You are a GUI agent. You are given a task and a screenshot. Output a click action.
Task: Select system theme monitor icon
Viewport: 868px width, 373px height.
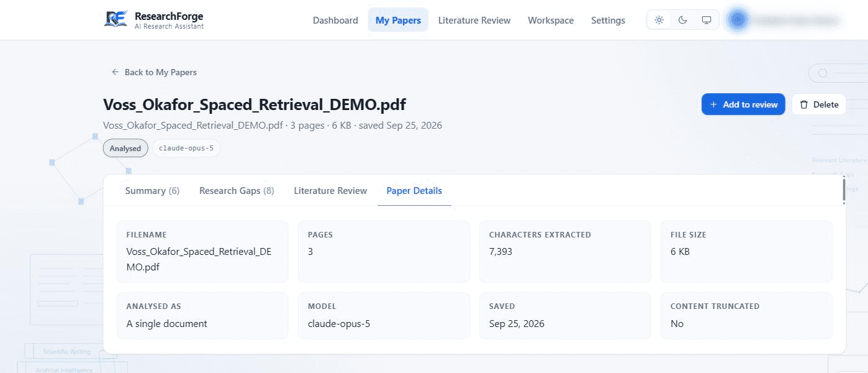click(x=706, y=20)
